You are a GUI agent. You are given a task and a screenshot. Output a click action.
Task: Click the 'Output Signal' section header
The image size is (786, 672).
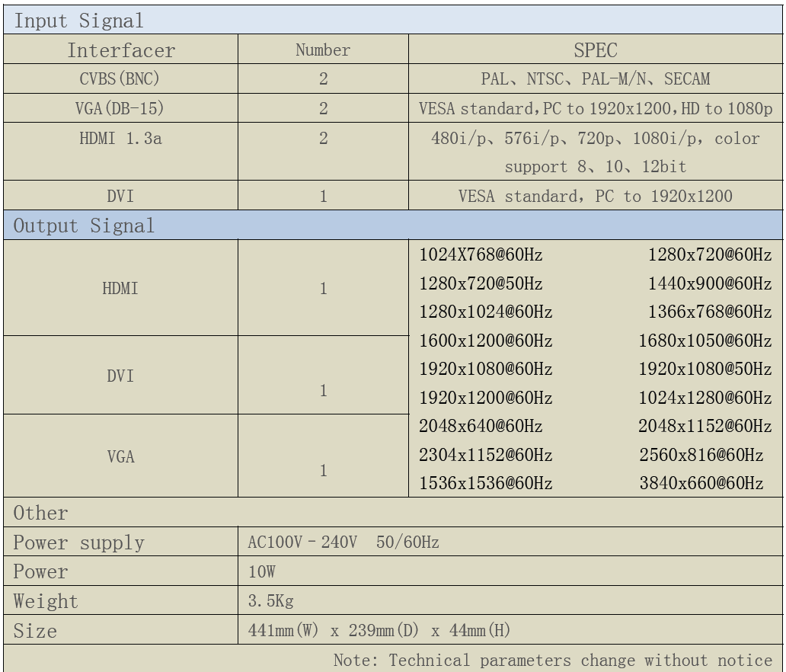[x=393, y=226]
